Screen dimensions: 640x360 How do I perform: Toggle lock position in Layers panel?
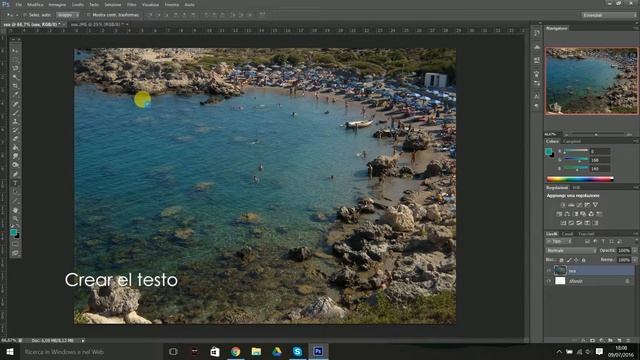click(x=576, y=260)
